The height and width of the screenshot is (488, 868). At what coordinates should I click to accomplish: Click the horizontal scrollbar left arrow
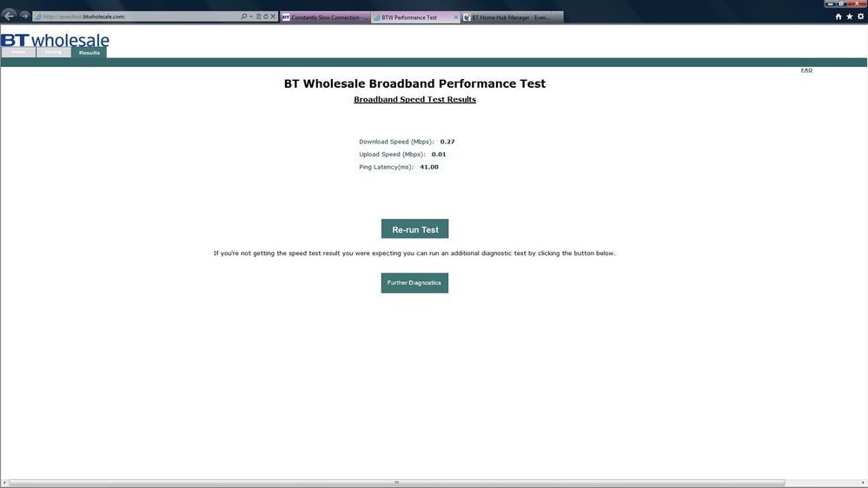coord(4,483)
